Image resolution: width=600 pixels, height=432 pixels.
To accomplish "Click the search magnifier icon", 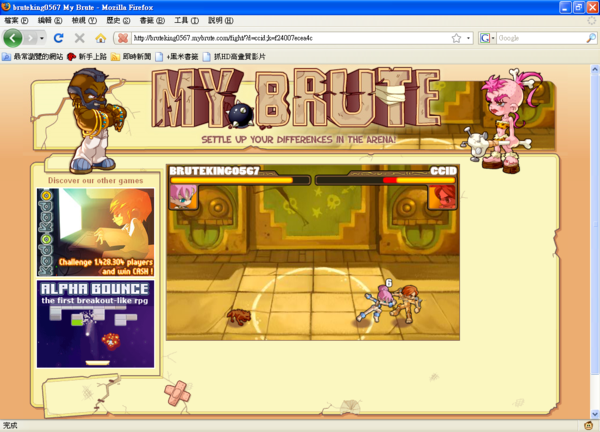I will point(591,38).
